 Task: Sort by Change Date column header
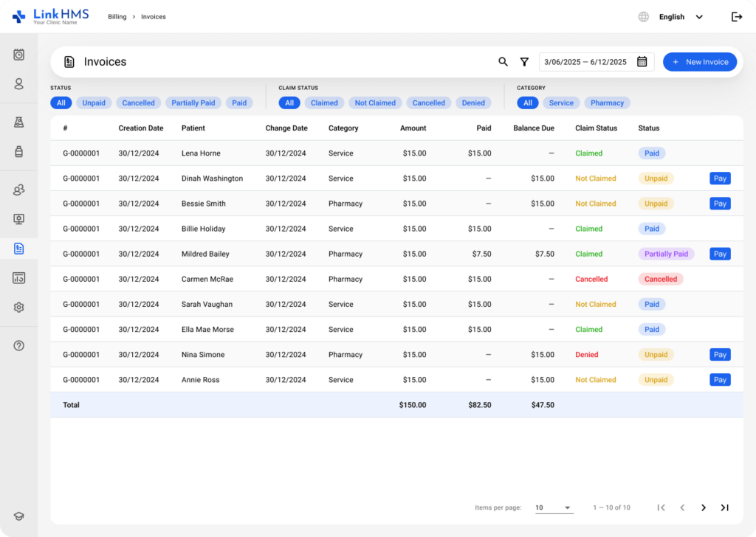[286, 128]
